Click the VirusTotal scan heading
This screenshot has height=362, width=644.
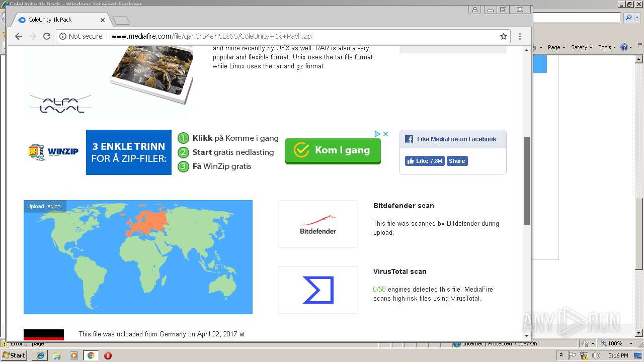(x=400, y=271)
